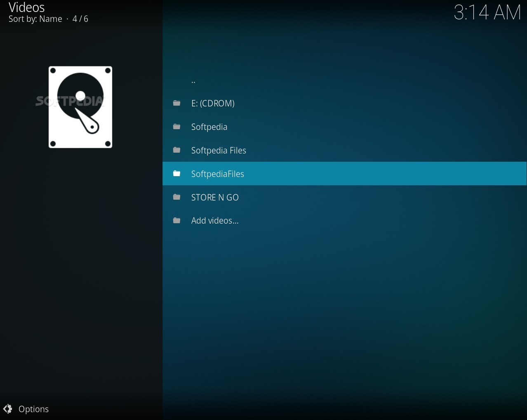Image resolution: width=527 pixels, height=420 pixels.
Task: Click the folder icon beside STORE N GO
Action: [176, 197]
